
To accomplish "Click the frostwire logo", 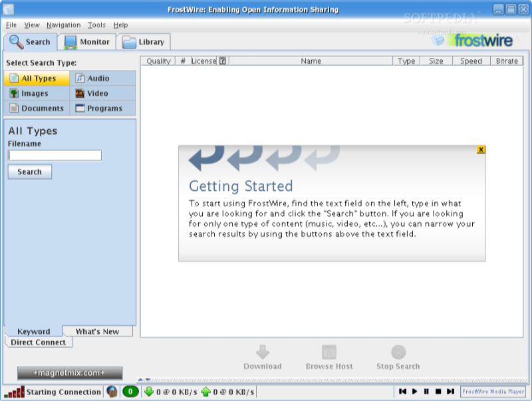I will [473, 40].
